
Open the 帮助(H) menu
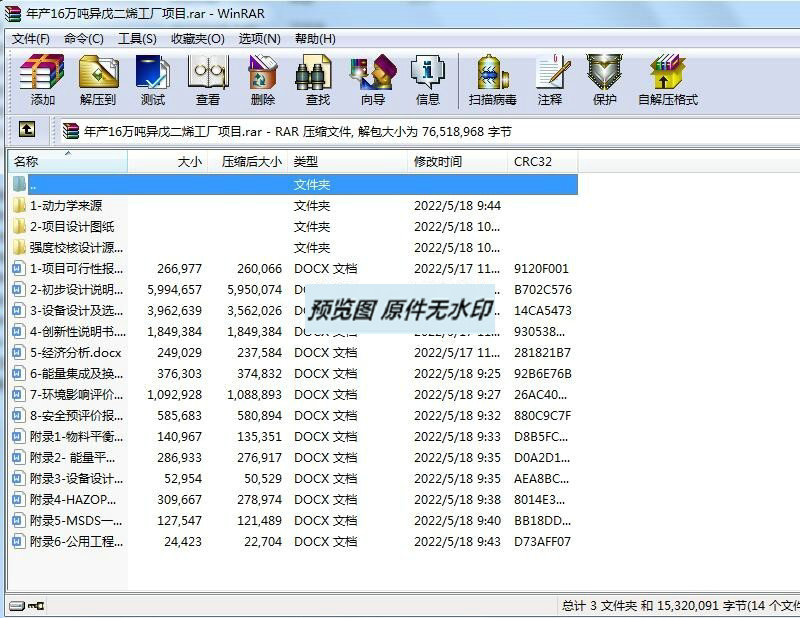click(x=315, y=39)
